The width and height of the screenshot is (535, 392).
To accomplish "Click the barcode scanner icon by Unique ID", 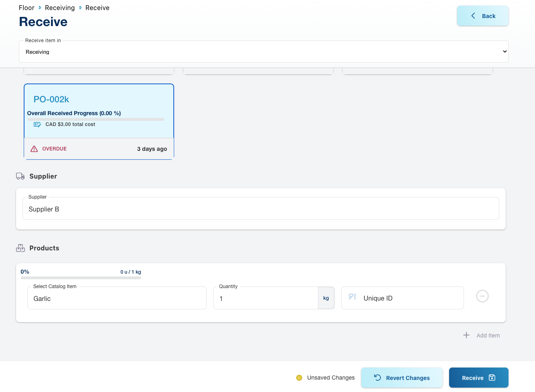I will point(352,297).
